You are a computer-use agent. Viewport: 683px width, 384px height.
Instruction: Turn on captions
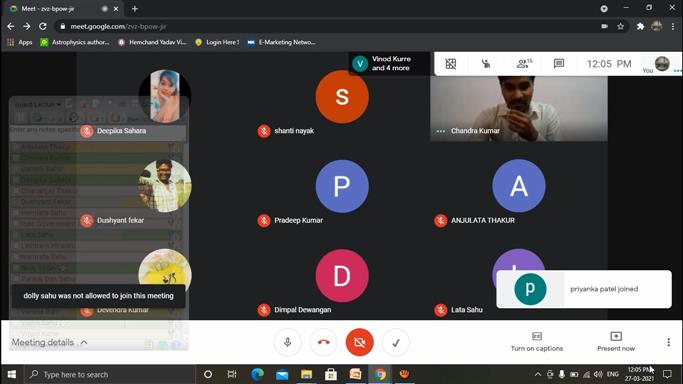pyautogui.click(x=537, y=342)
